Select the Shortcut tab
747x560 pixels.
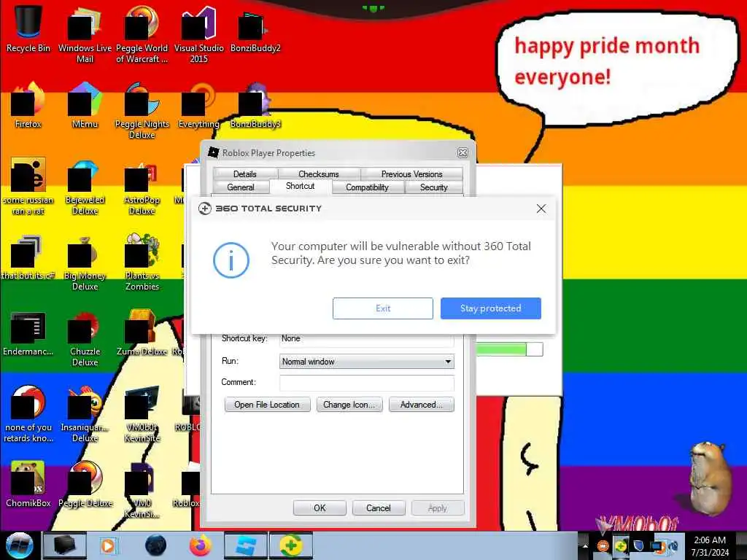300,186
